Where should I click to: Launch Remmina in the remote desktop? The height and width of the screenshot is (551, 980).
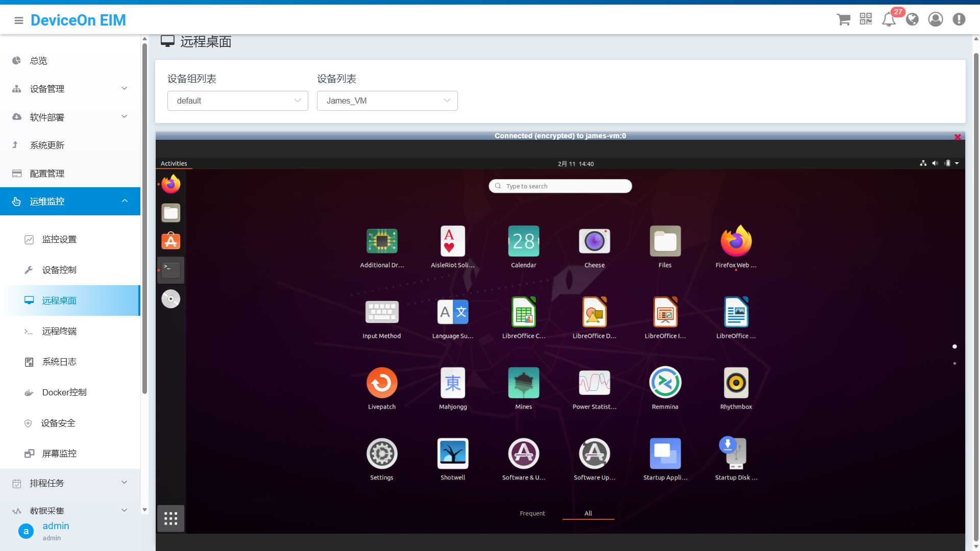point(665,383)
